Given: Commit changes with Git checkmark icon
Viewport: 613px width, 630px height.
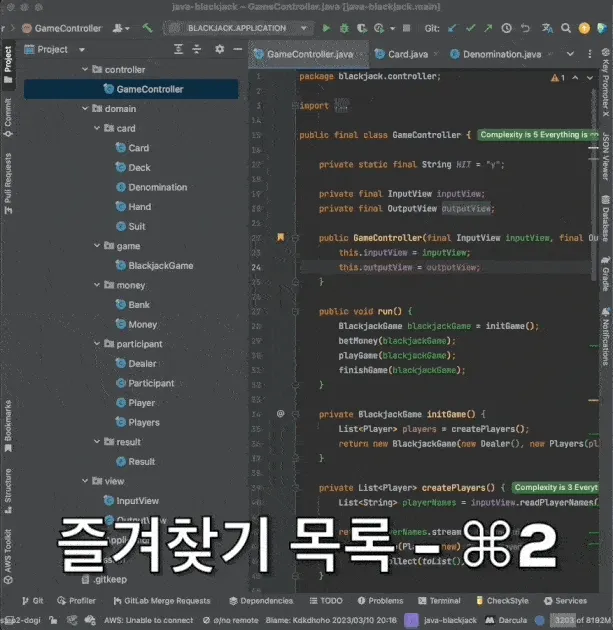Looking at the screenshot, I should (x=470, y=28).
